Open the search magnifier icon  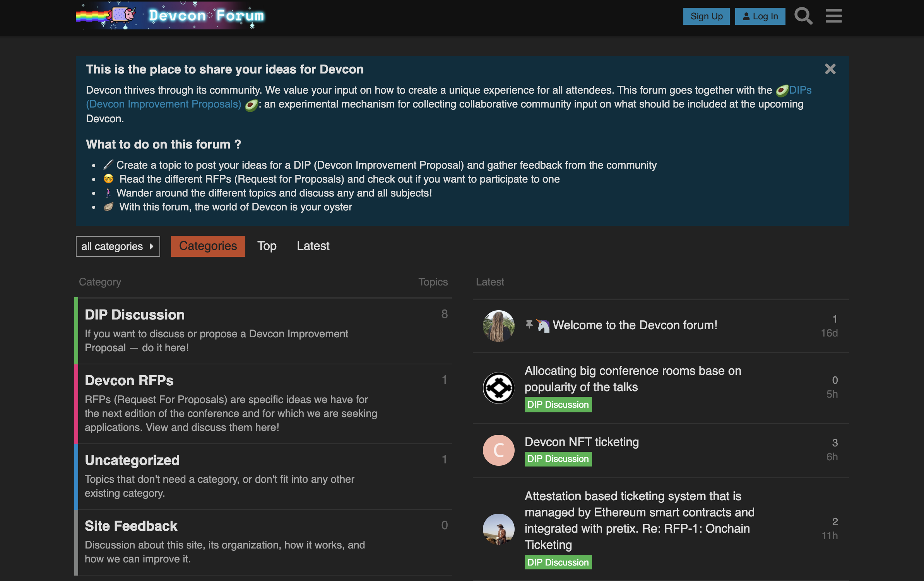coord(803,16)
